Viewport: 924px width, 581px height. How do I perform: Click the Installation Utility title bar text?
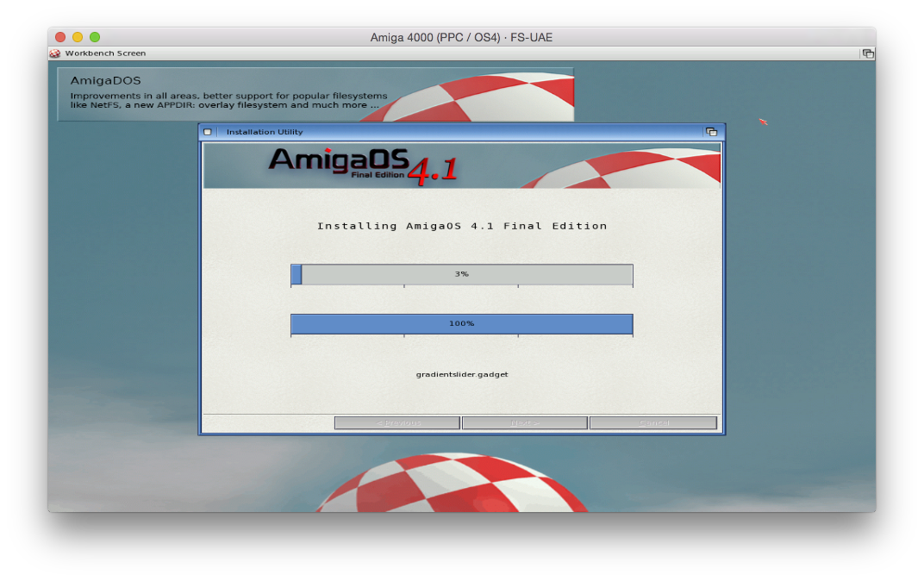pos(265,132)
